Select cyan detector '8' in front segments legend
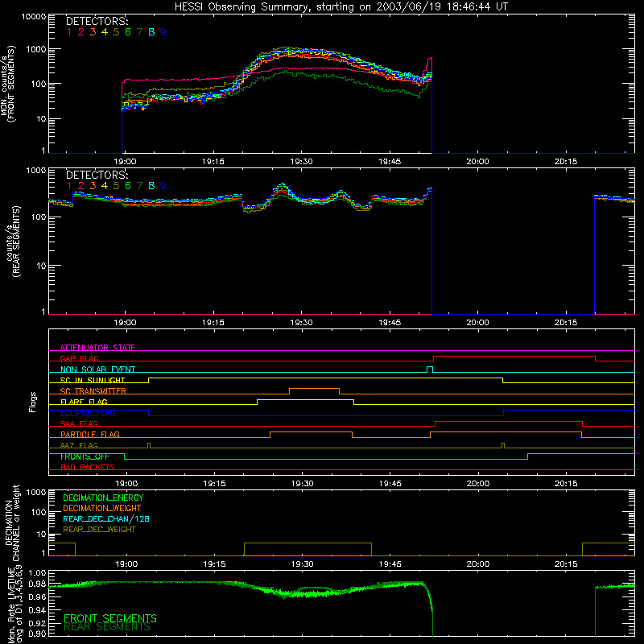Screen dimensions: 644x644 click(151, 32)
